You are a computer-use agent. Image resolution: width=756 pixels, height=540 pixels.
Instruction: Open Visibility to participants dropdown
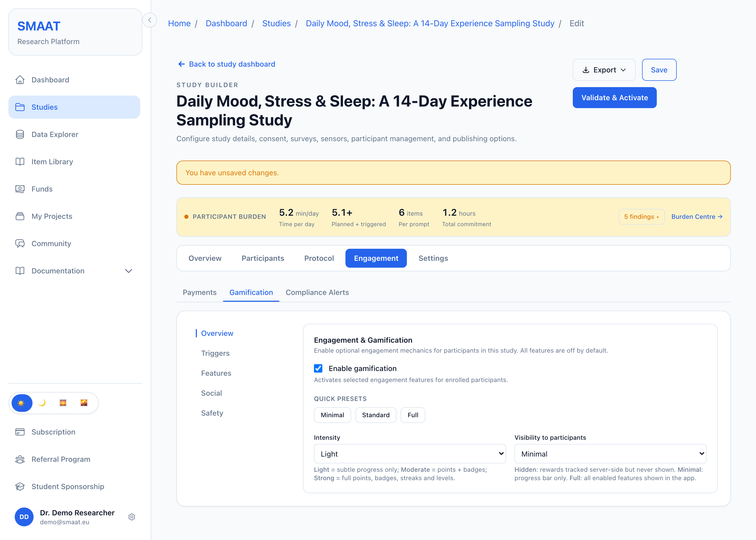pyautogui.click(x=610, y=454)
